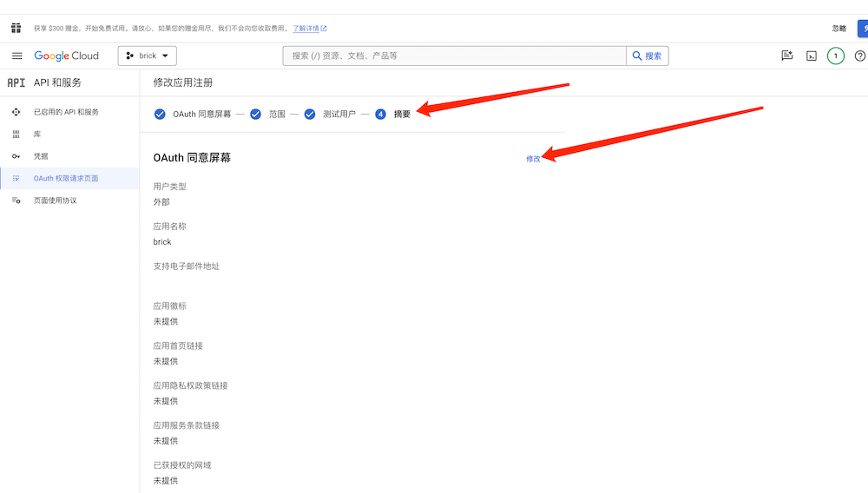
Task: Click into the resource search field
Action: pyautogui.click(x=456, y=56)
